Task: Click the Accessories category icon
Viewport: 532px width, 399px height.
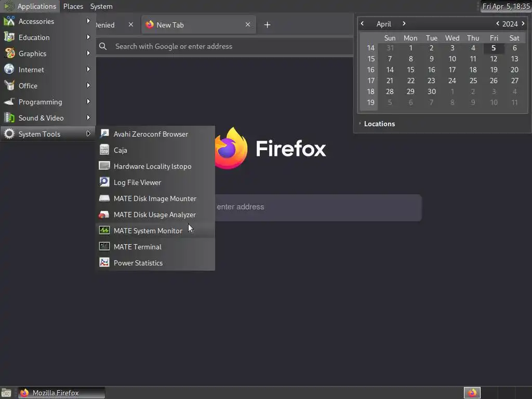Action: tap(9, 21)
